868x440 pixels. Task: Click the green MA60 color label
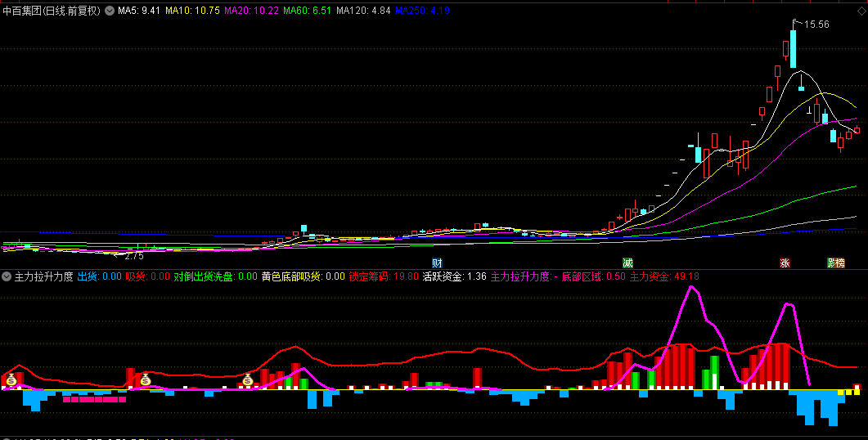(x=308, y=11)
